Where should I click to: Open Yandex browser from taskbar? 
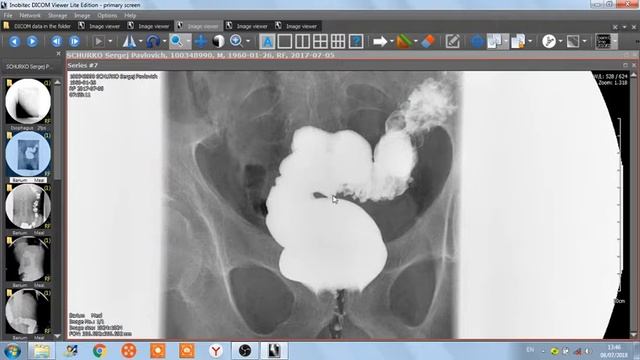point(216,351)
